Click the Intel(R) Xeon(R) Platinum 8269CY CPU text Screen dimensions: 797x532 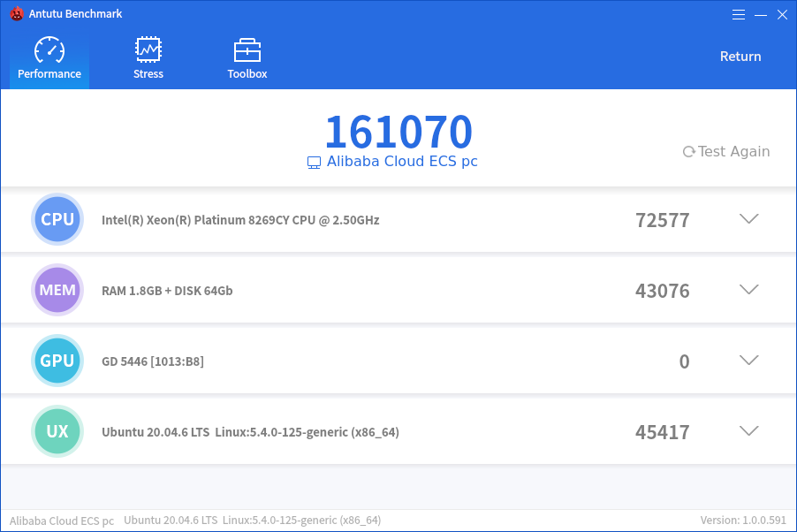pyautogui.click(x=240, y=220)
